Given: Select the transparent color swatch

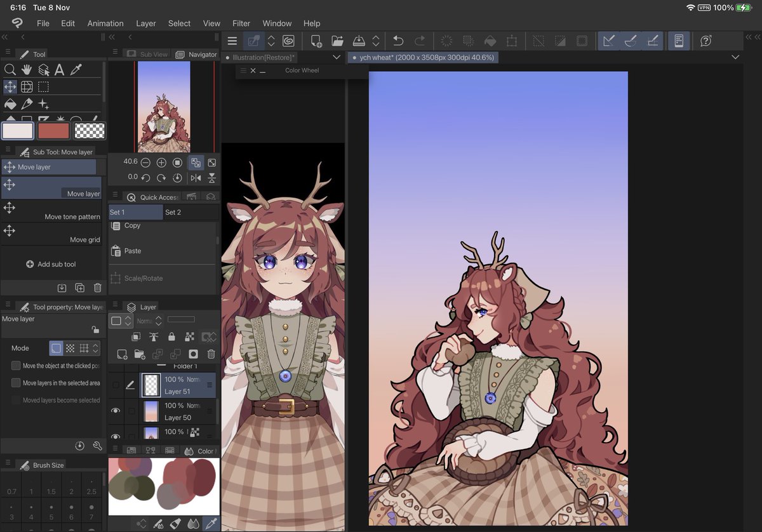Looking at the screenshot, I should click(x=90, y=130).
